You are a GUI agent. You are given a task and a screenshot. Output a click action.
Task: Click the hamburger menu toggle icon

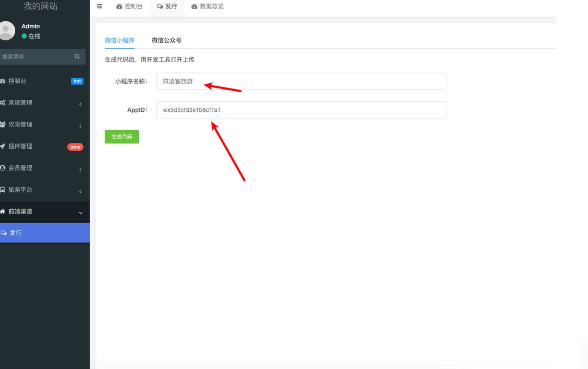[99, 6]
